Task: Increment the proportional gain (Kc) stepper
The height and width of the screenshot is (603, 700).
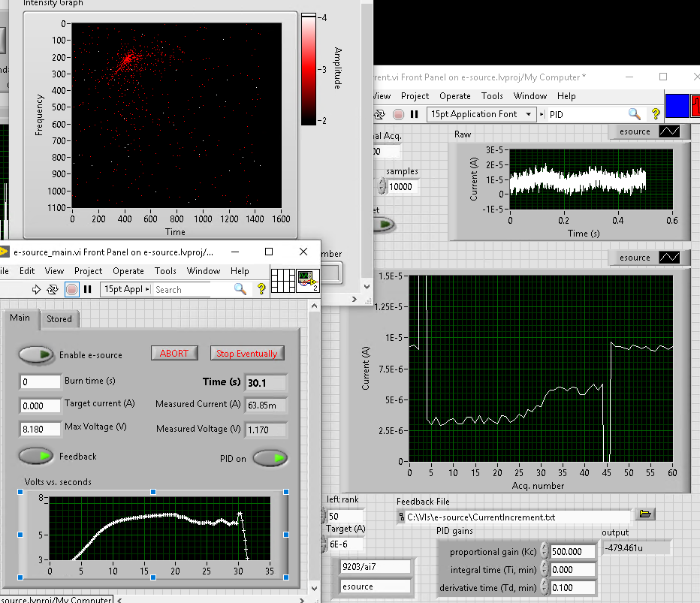Action: click(545, 547)
